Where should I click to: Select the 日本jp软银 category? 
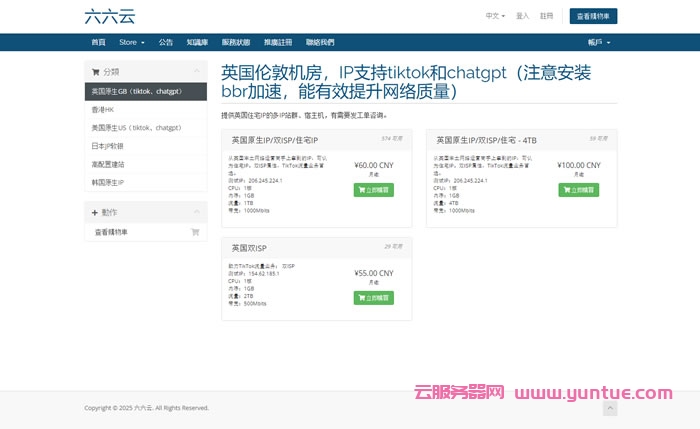point(109,146)
